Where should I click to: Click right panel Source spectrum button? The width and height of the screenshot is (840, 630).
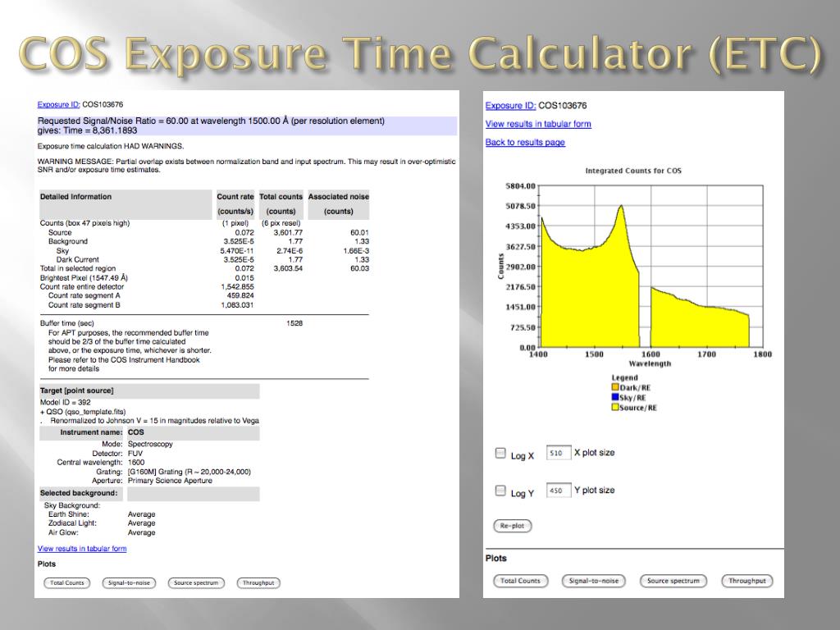[x=673, y=581]
